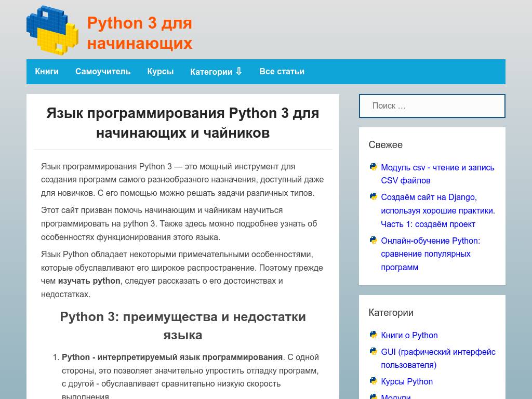Select Самоучитель in the navigation bar
The image size is (532, 399).
click(x=103, y=71)
